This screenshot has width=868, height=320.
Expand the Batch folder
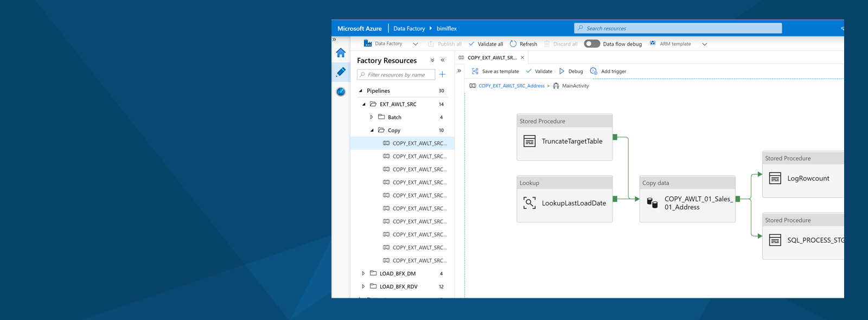pos(372,117)
